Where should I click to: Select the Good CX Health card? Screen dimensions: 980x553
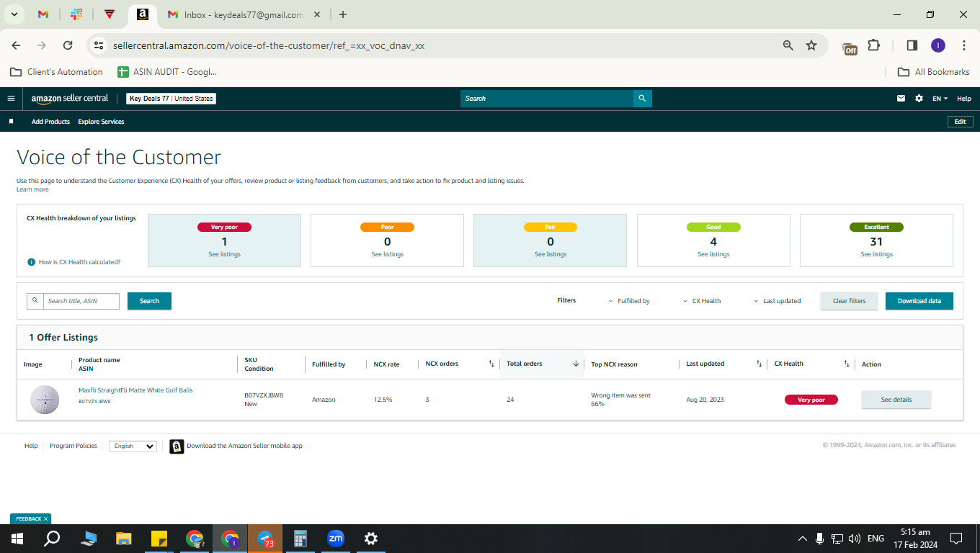tap(713, 240)
